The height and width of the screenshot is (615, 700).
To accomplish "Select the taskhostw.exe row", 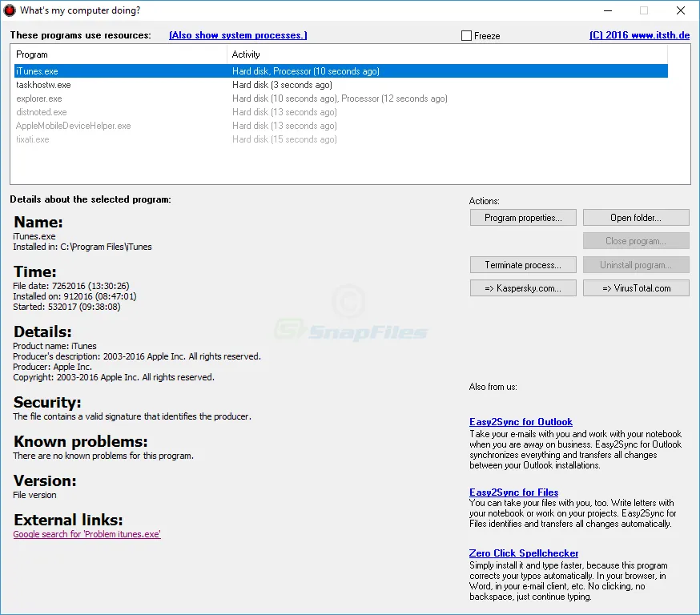I will pyautogui.click(x=340, y=85).
